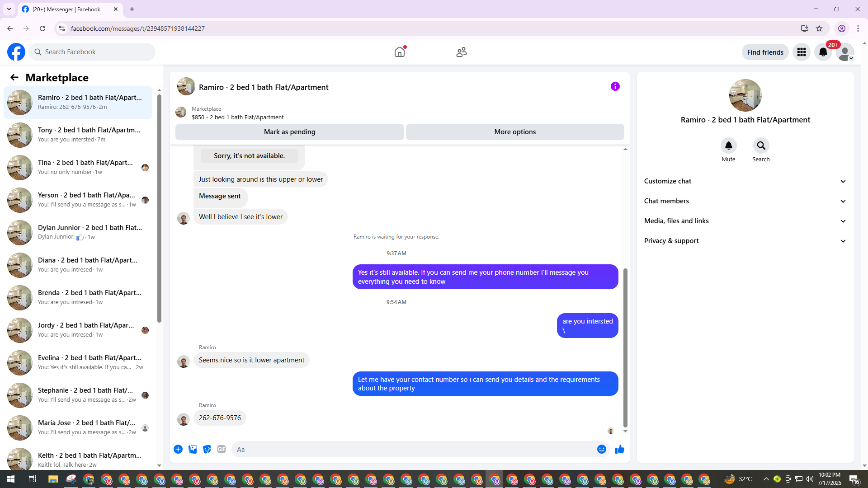Attach a file with the photo icon
Viewport: 868px width, 488px height.
[193, 449]
